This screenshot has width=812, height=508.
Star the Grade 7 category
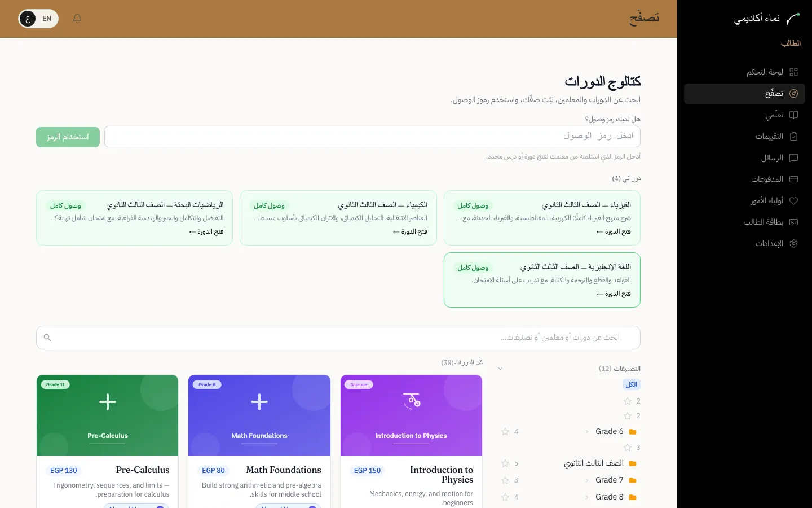click(505, 480)
